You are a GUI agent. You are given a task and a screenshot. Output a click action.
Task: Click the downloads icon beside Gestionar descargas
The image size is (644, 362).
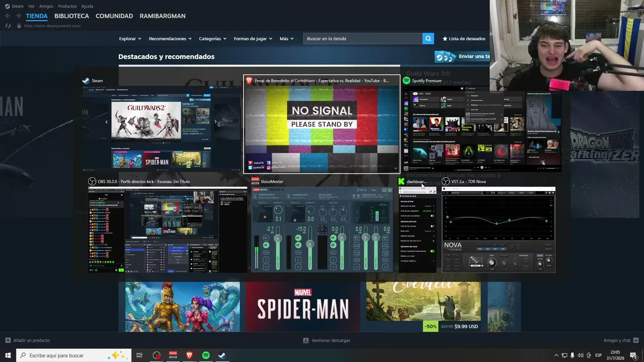pos(306,340)
